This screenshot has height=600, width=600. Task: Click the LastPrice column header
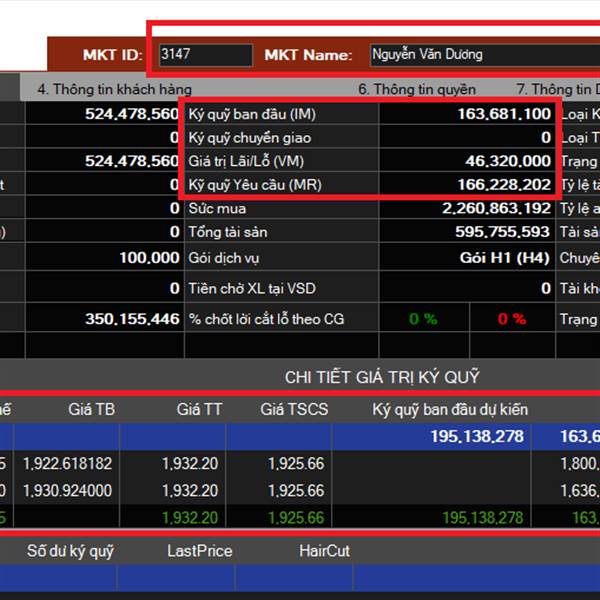point(199,551)
